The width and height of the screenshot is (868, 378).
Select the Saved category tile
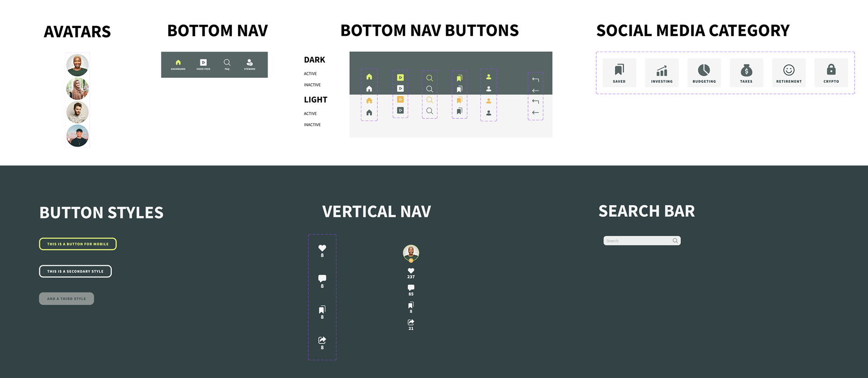(x=619, y=72)
